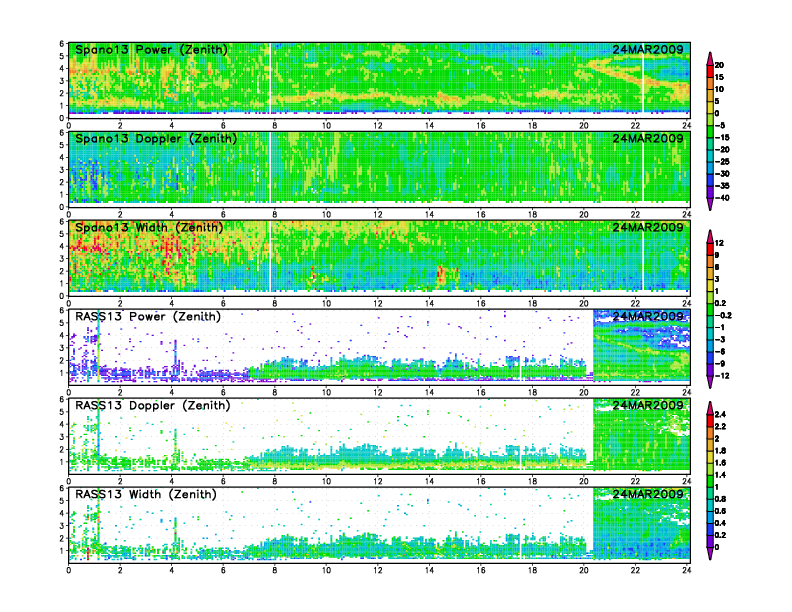The width and height of the screenshot is (792, 612).
Task: Click the "-40" label on top colorbar
Action: pyautogui.click(x=722, y=198)
